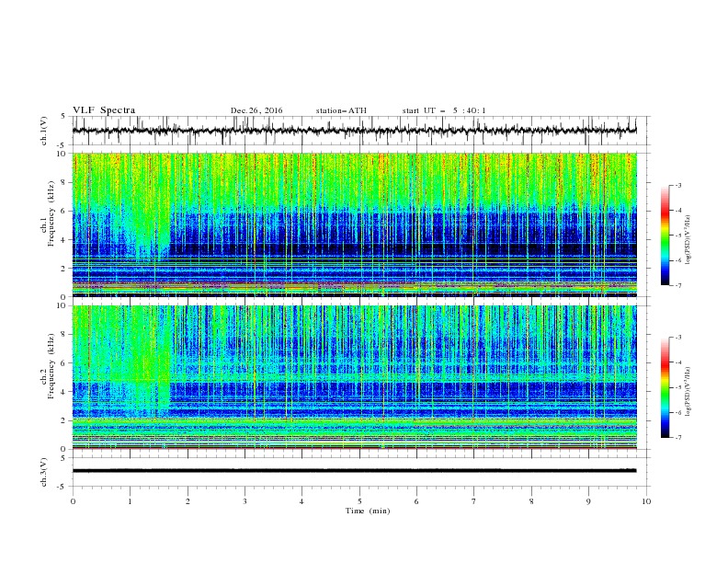Click the ch.1 spectrogram color bar
The width and height of the screenshot is (728, 563).
(x=665, y=236)
